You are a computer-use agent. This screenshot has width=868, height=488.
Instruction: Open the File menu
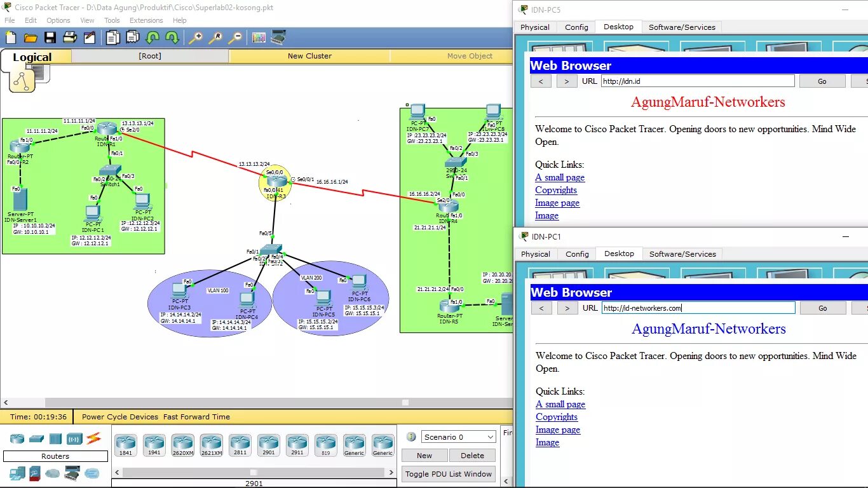click(10, 20)
